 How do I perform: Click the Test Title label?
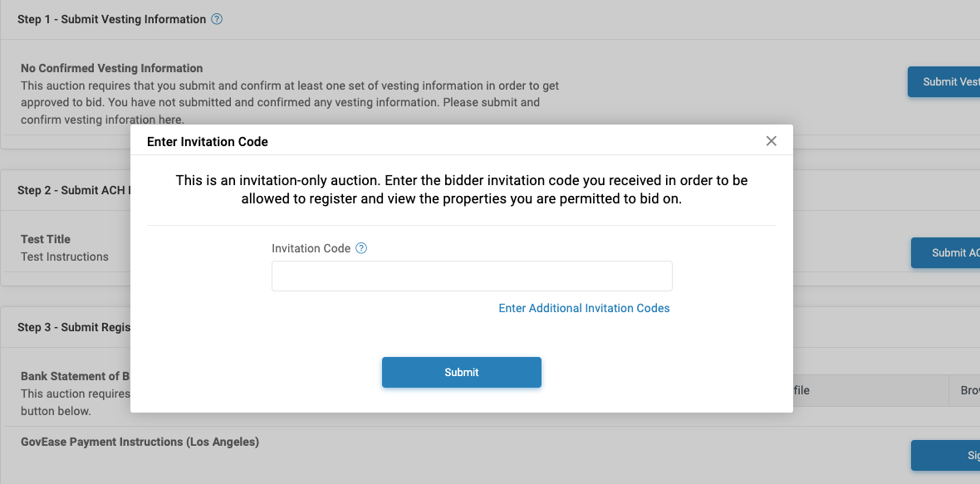click(46, 239)
